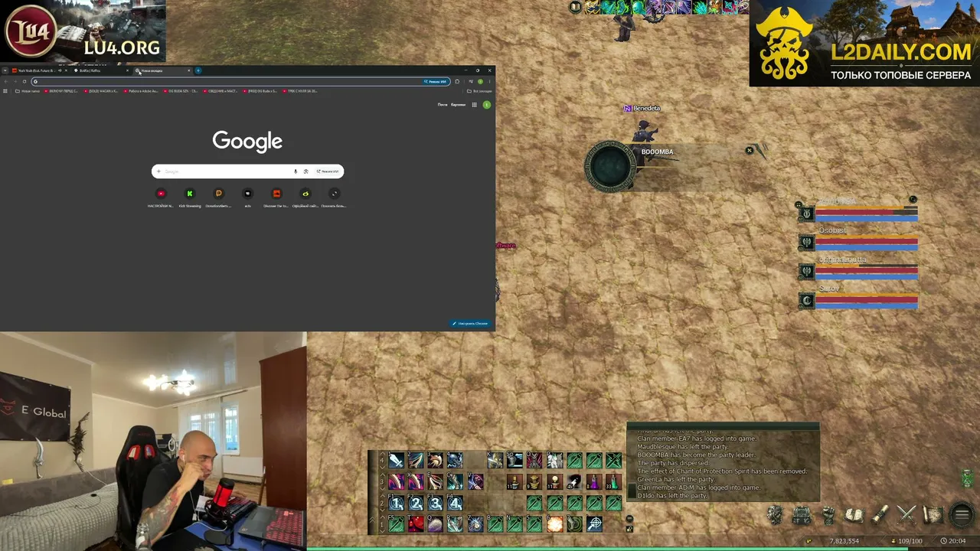Use the purple potion with count 8
980x551 pixels.
click(x=594, y=482)
